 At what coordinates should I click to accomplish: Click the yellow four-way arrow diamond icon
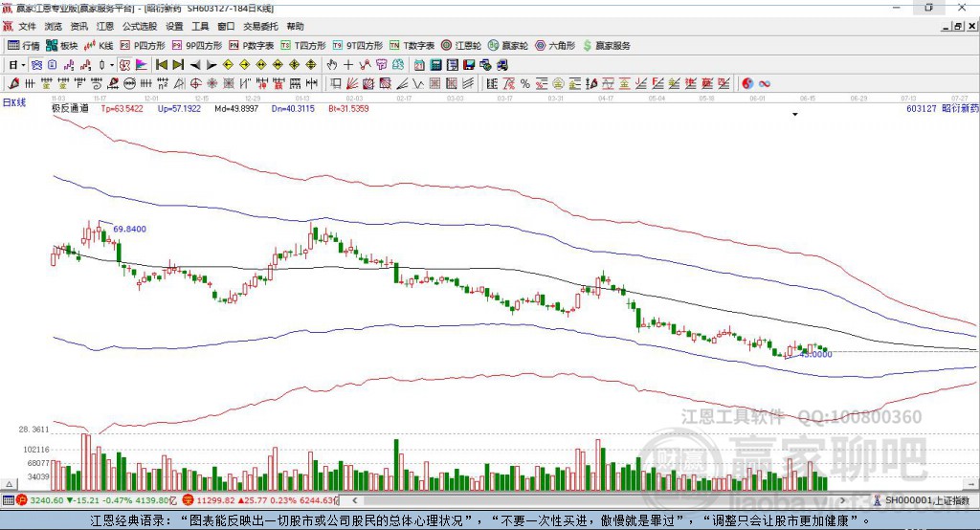(295, 65)
